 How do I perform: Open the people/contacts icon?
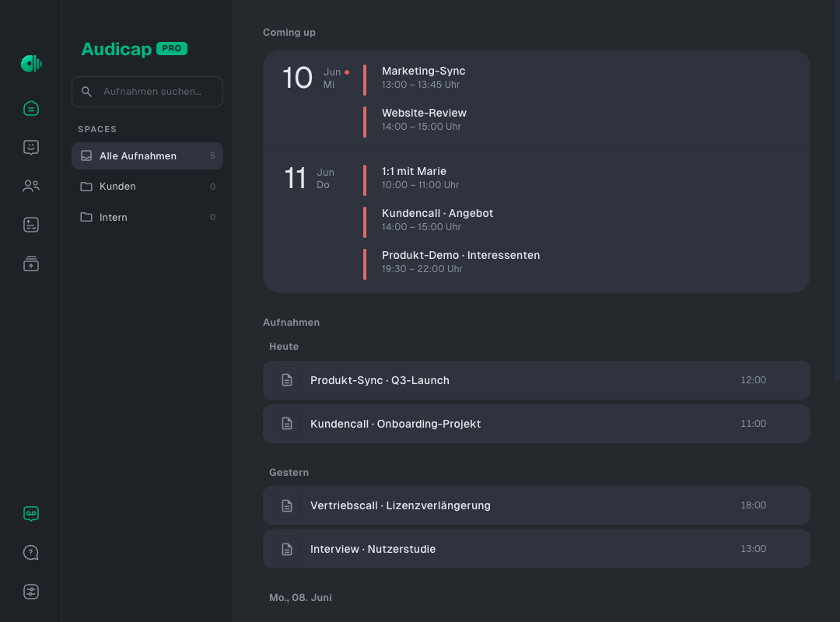coord(31,186)
